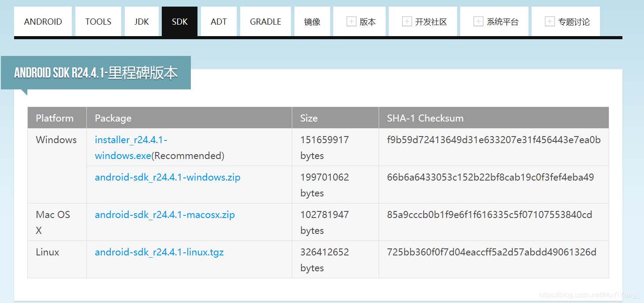Expand the 专题讨论 plus icon

550,21
